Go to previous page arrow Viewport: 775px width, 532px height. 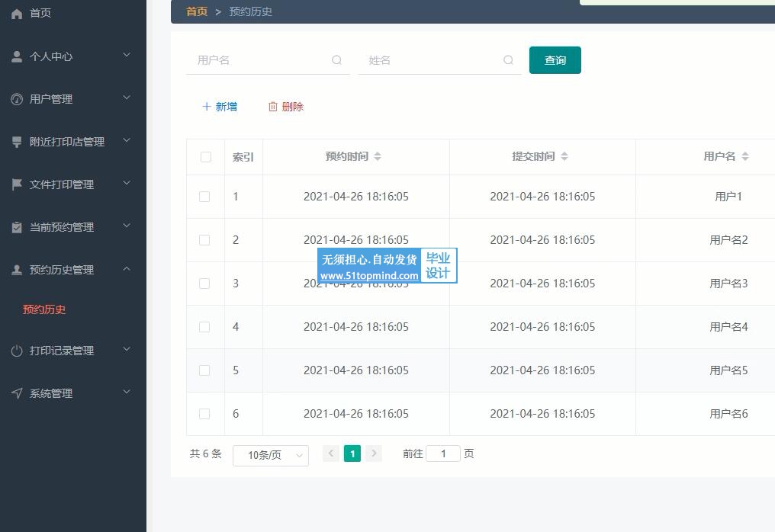[x=331, y=453]
